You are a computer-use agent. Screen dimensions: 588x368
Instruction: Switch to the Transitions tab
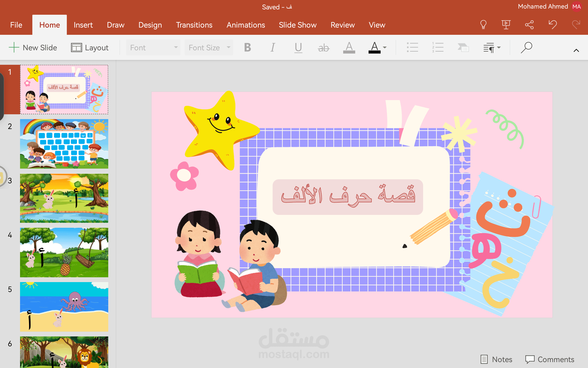(x=194, y=25)
